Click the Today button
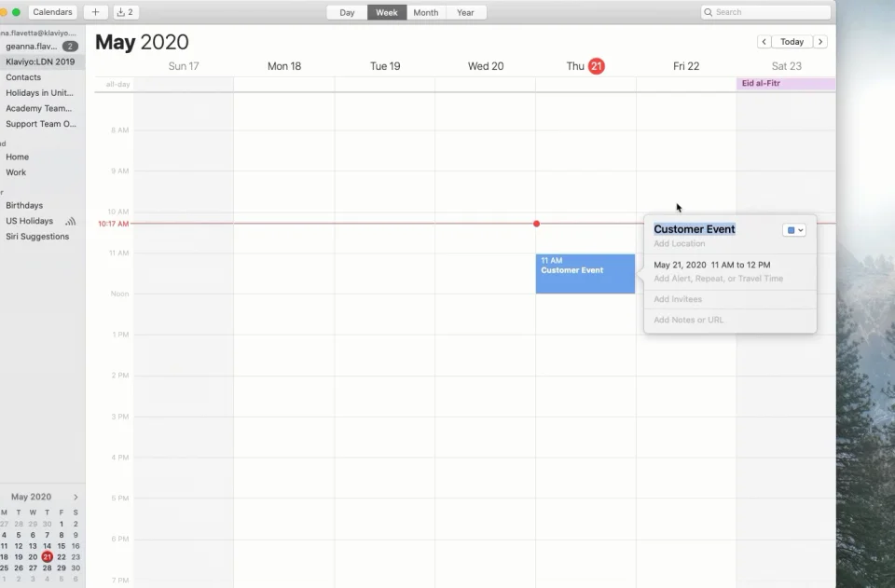 click(792, 42)
